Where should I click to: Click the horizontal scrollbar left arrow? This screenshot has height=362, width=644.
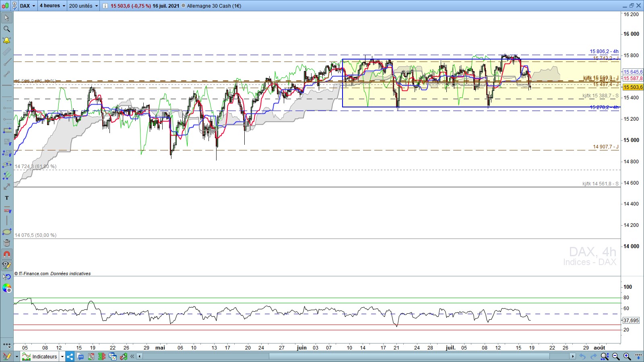click(x=140, y=356)
